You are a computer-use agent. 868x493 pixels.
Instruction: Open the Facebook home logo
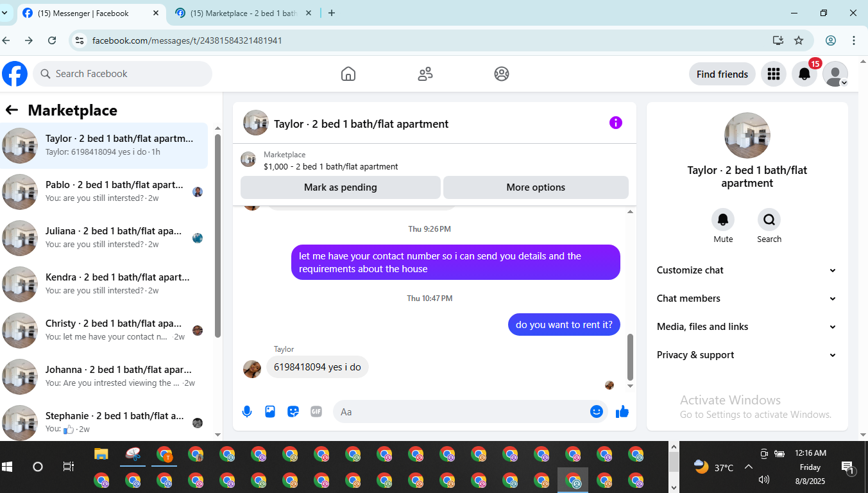tap(15, 74)
